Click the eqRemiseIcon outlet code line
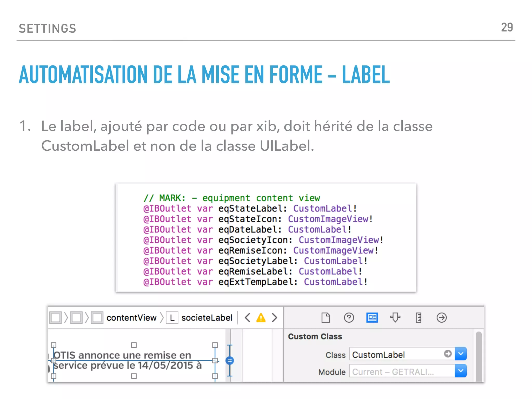The height and width of the screenshot is (399, 532). point(261,250)
